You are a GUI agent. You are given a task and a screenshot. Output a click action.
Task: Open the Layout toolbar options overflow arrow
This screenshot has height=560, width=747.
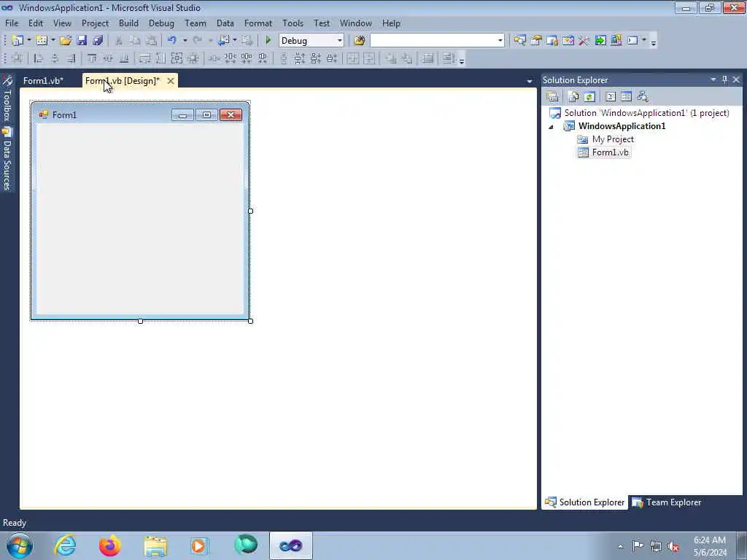coord(462,60)
